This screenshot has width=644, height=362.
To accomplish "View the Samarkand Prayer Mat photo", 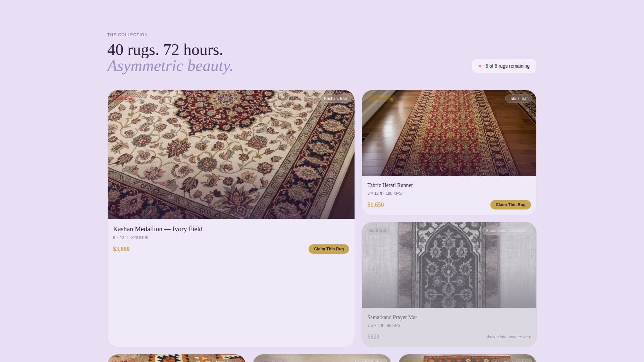I will [x=449, y=265].
